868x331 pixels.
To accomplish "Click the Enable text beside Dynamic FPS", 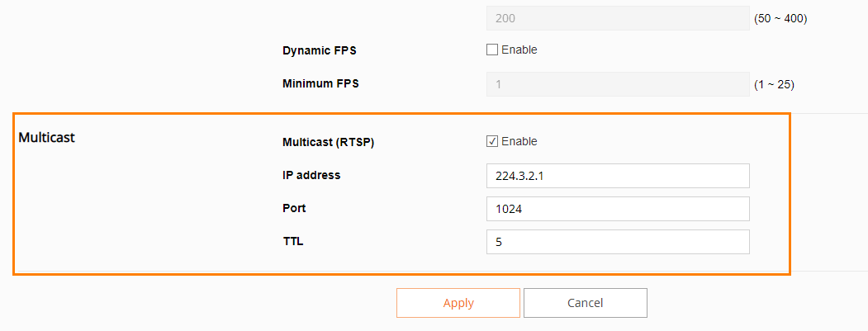I will [519, 50].
